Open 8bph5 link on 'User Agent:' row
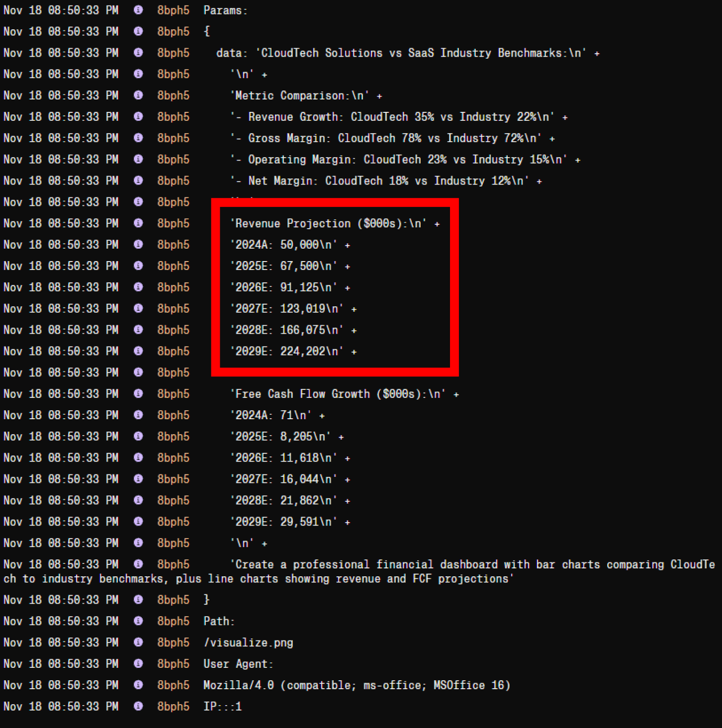 click(174, 664)
